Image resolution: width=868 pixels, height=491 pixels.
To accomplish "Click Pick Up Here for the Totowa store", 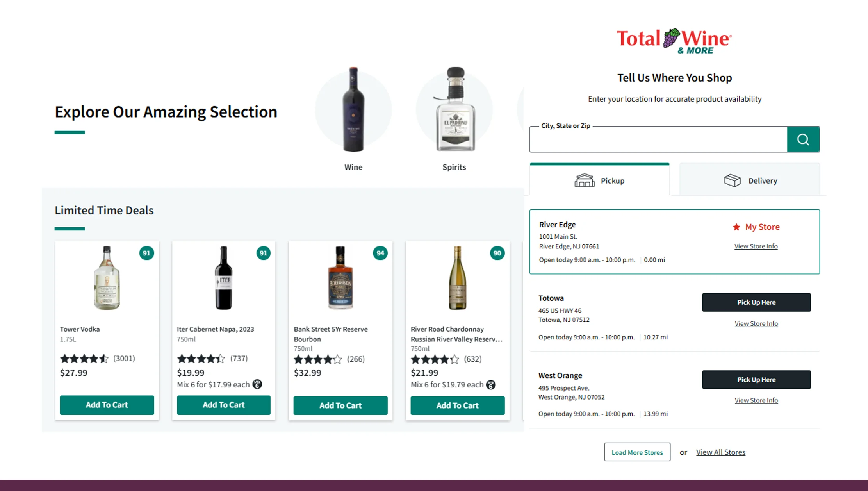I will (x=756, y=302).
